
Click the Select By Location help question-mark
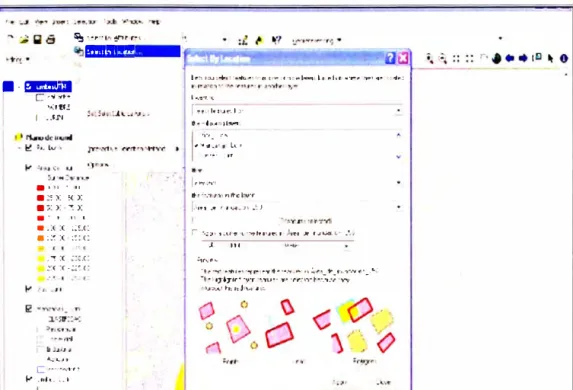click(390, 58)
